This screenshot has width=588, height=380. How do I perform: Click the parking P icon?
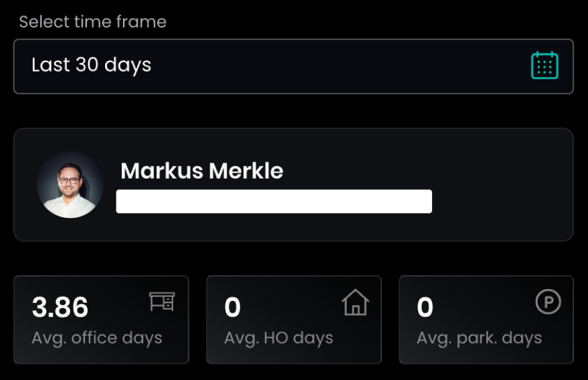(x=548, y=303)
